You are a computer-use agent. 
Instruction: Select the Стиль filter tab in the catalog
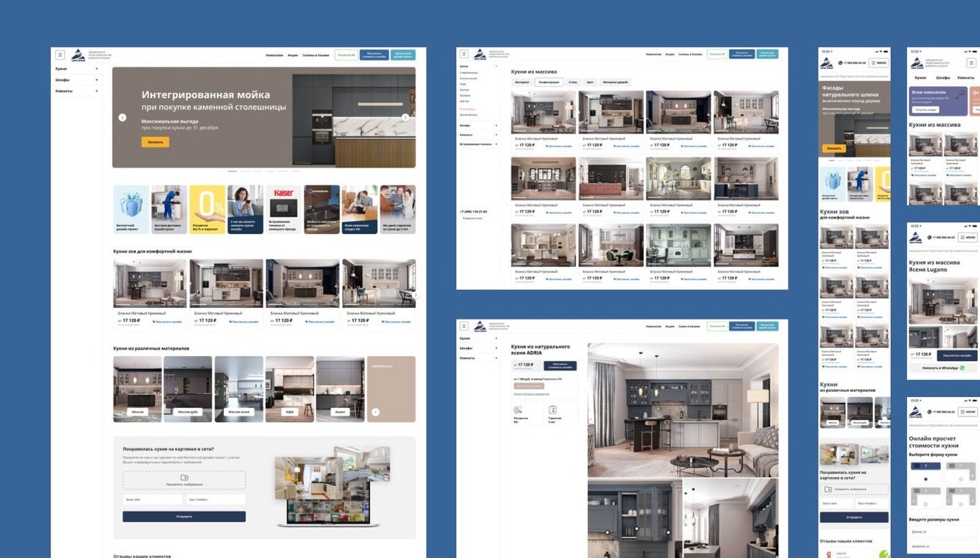point(573,83)
